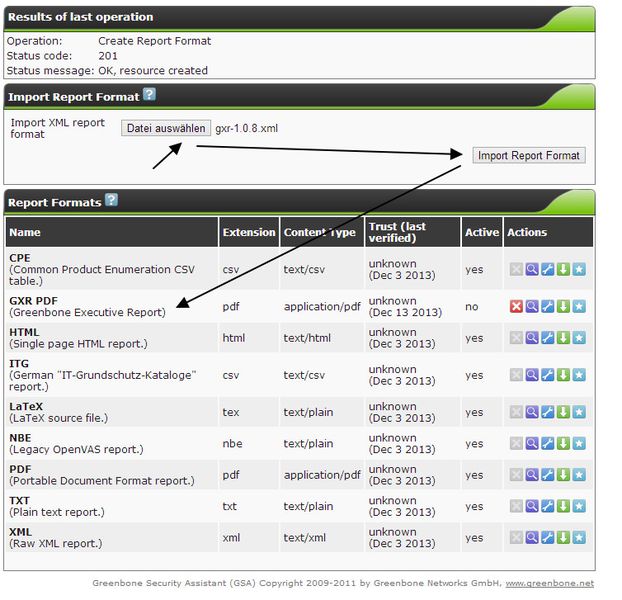This screenshot has width=622, height=600.
Task: Delete the GXR PDF report format
Action: [x=516, y=306]
